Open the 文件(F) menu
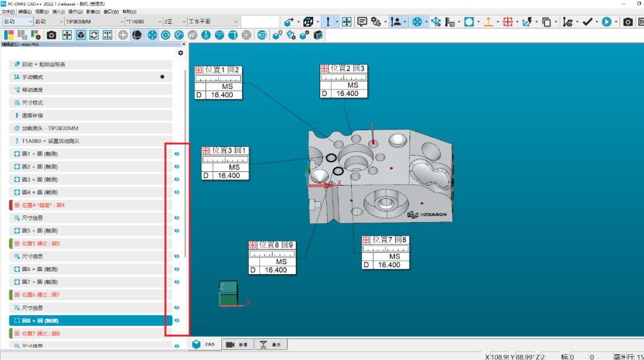644x360 pixels. [8, 12]
